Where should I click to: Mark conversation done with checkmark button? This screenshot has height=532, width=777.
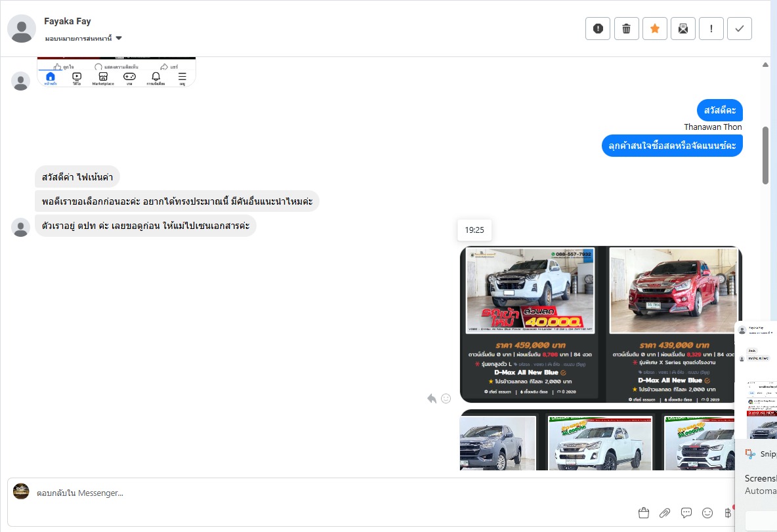coord(740,28)
